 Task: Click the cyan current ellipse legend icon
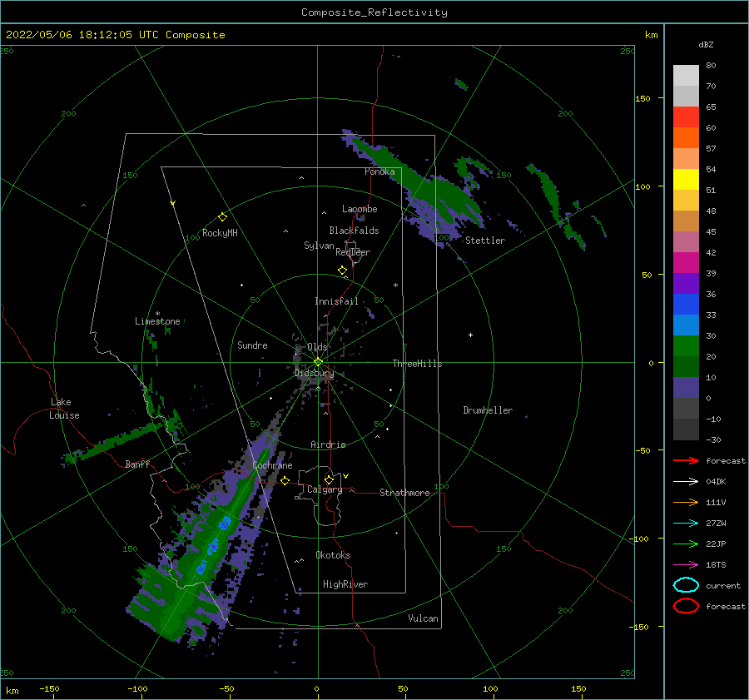[x=686, y=585]
